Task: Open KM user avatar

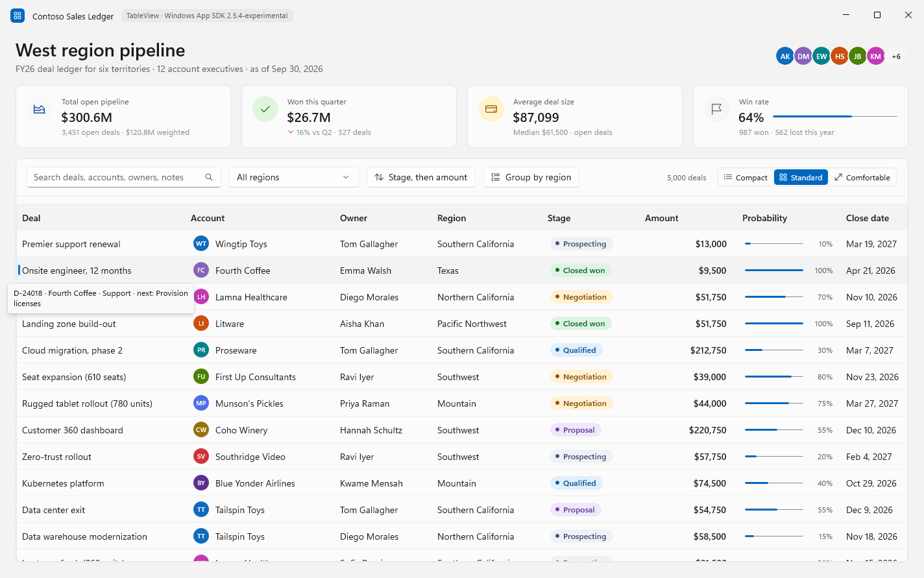Action: (876, 56)
